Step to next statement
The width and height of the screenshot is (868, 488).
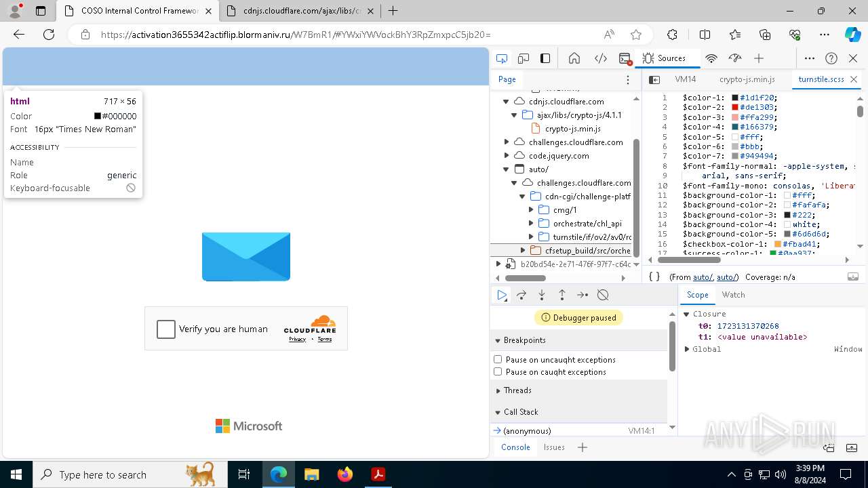(583, 295)
